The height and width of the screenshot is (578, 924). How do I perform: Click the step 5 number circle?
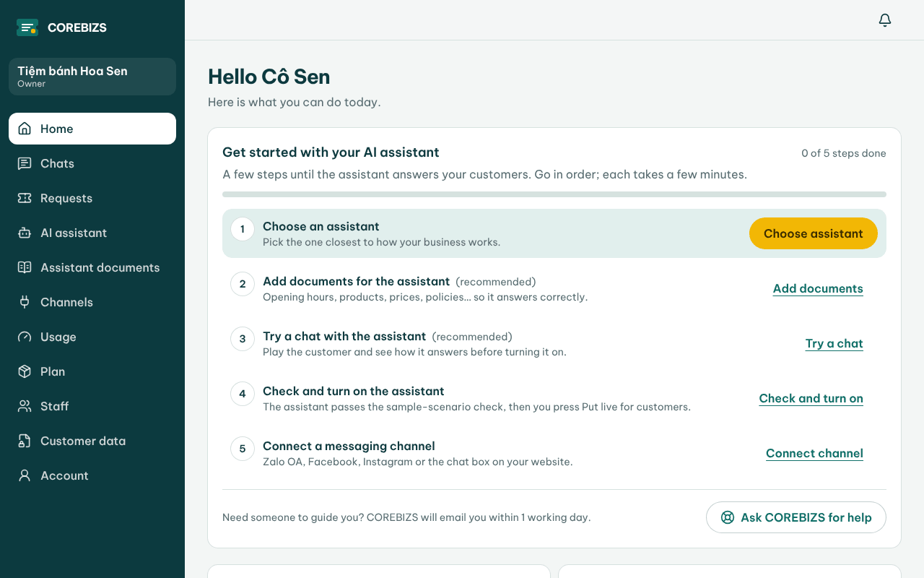coord(243,449)
